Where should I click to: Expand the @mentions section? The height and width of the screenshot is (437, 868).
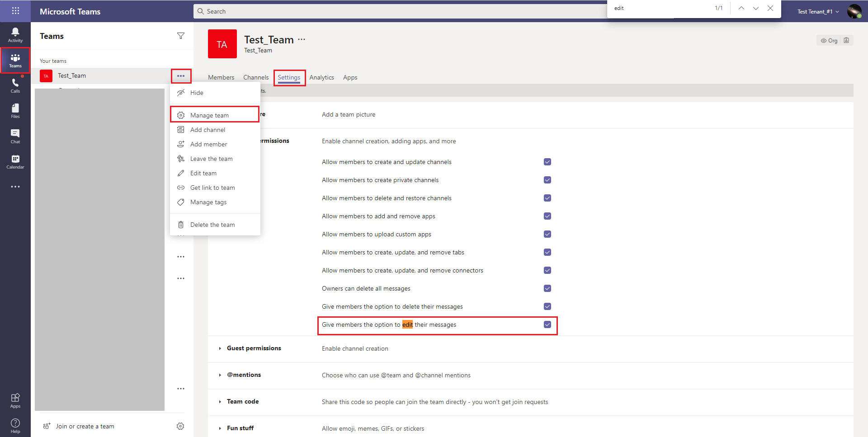220,375
